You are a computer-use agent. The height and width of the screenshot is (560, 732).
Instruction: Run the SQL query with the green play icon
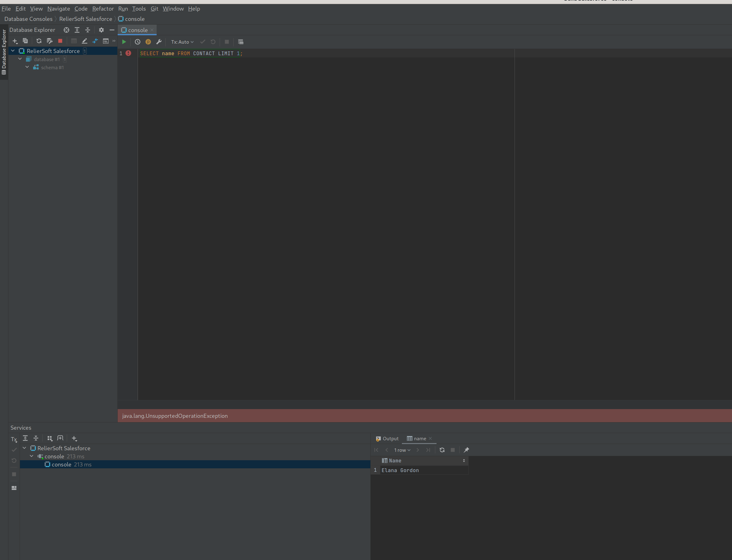(124, 42)
